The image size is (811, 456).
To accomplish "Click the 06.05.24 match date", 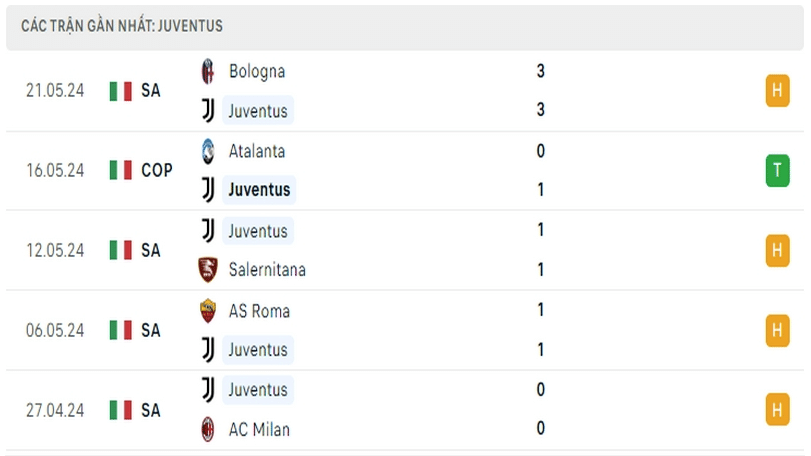I will coord(55,330).
